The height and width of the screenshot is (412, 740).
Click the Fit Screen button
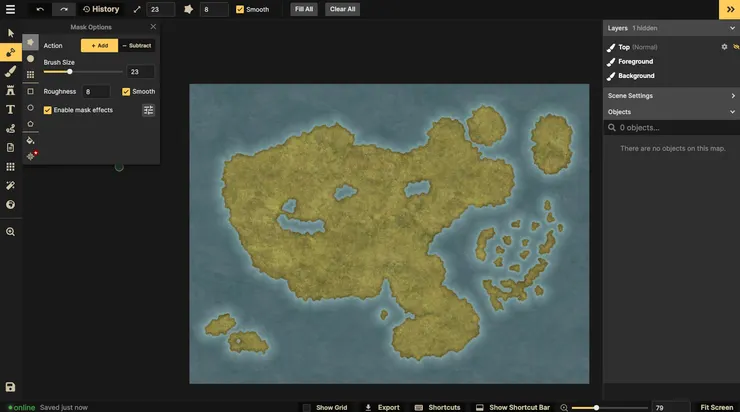716,407
